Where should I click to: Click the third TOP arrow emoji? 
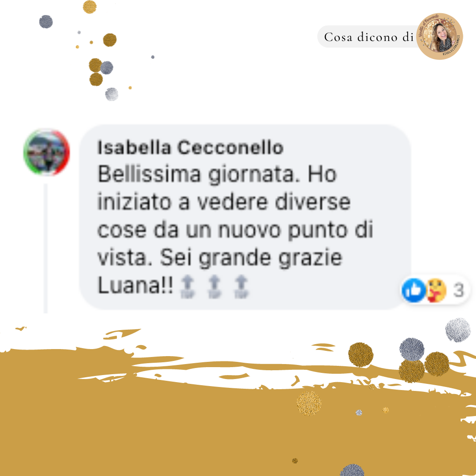click(242, 286)
